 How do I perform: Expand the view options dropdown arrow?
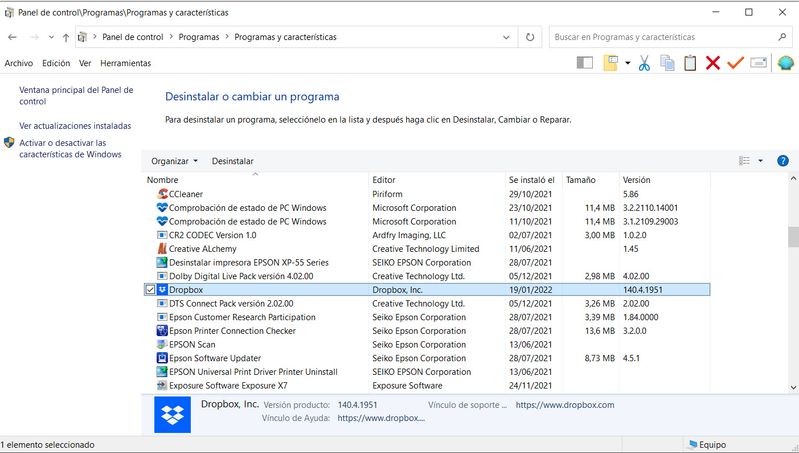click(760, 161)
